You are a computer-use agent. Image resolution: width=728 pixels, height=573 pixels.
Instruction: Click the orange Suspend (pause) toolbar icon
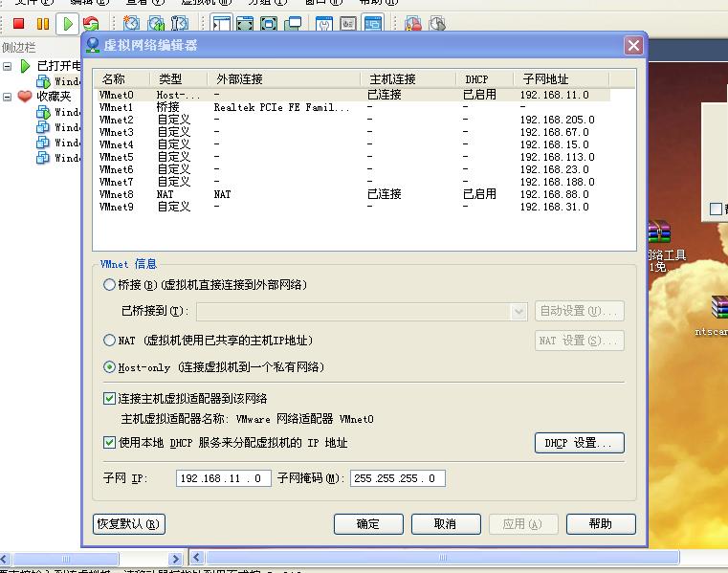tap(43, 23)
